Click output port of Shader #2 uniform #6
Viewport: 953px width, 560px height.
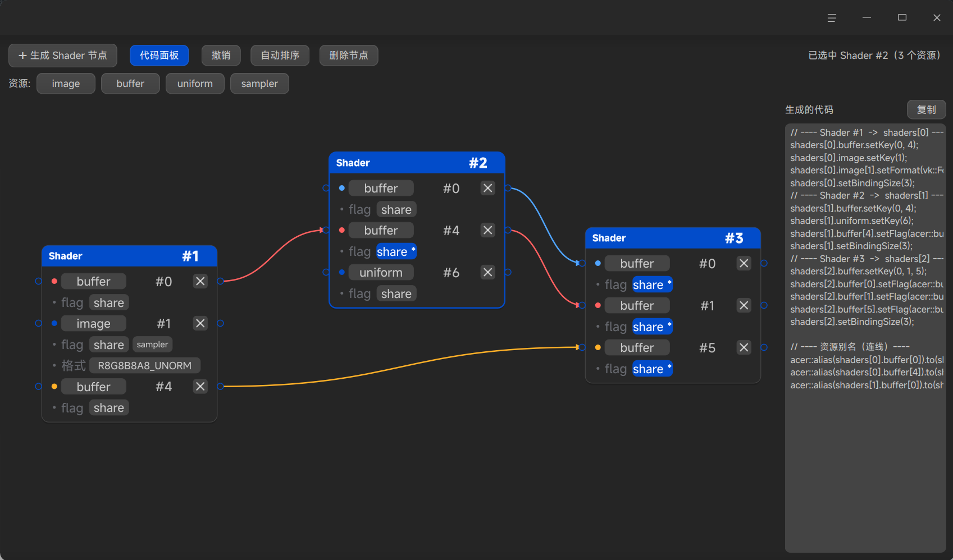point(508,272)
